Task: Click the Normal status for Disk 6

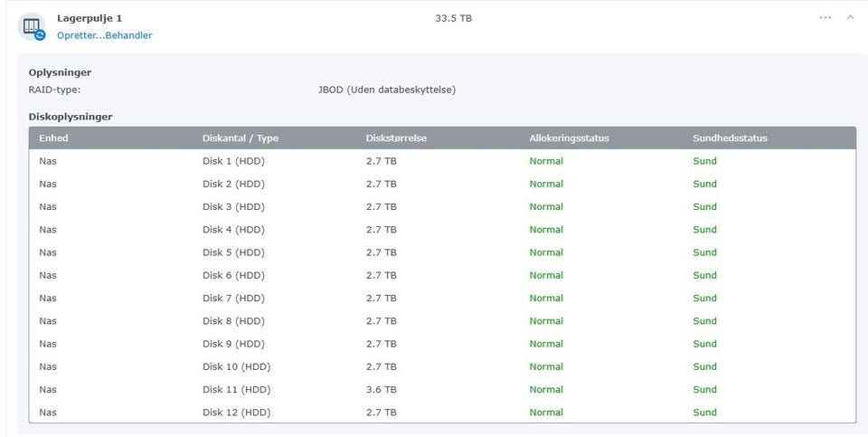Action: (x=546, y=275)
